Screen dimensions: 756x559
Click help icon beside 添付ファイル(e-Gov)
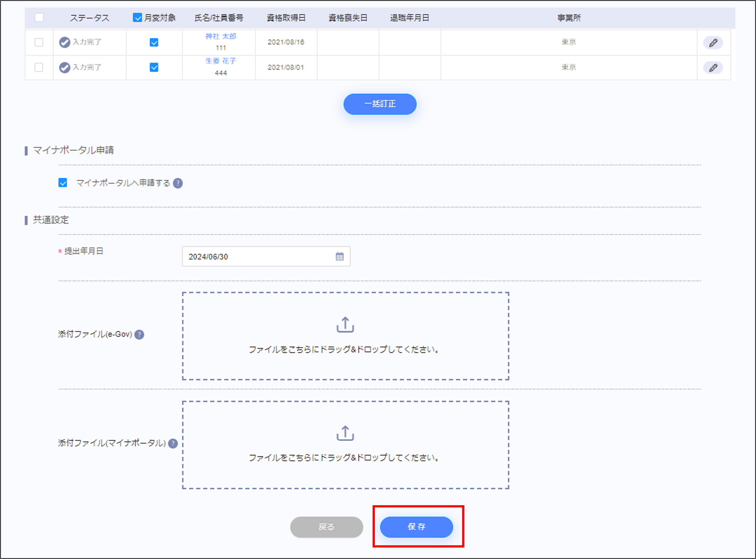click(139, 334)
